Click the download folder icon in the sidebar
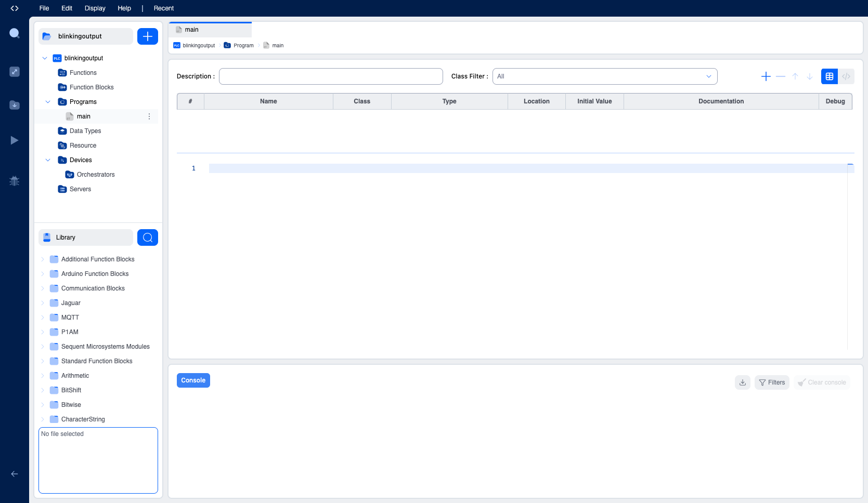Screen dimensions: 868x503 15,105
